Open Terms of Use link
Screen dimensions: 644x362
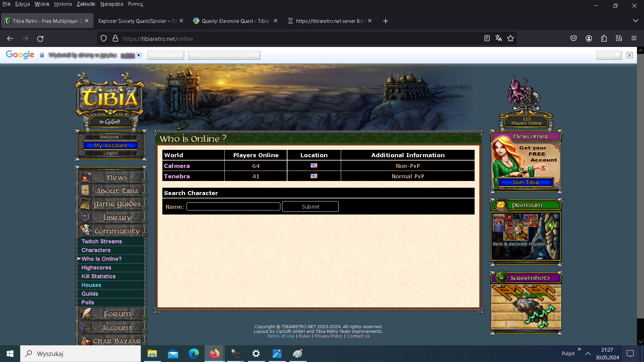281,336
